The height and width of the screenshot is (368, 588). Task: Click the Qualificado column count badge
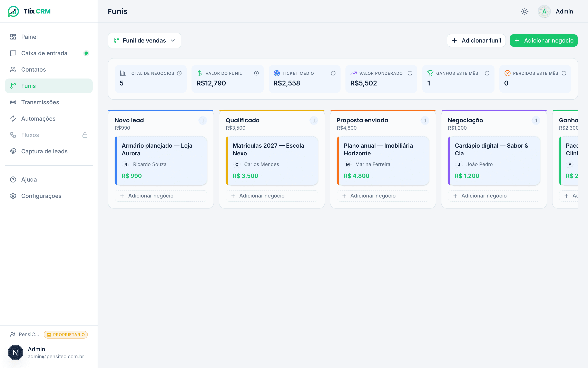(314, 120)
